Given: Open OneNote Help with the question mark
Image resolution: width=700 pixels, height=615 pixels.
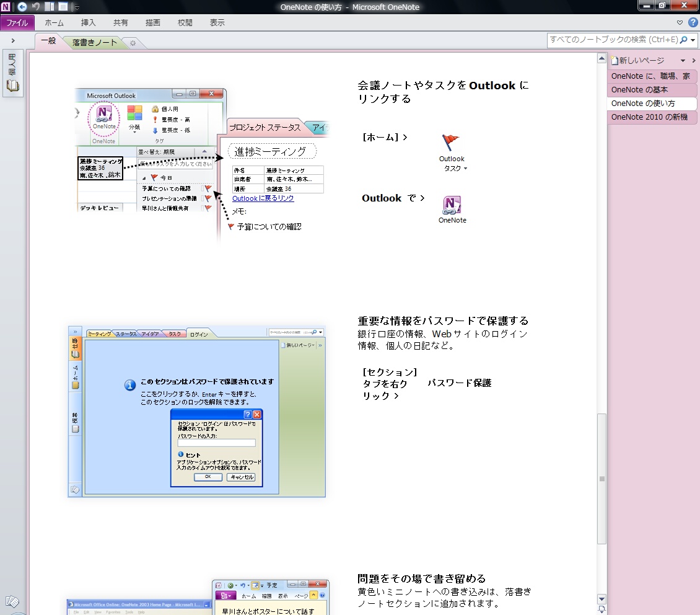Looking at the screenshot, I should click(x=693, y=22).
